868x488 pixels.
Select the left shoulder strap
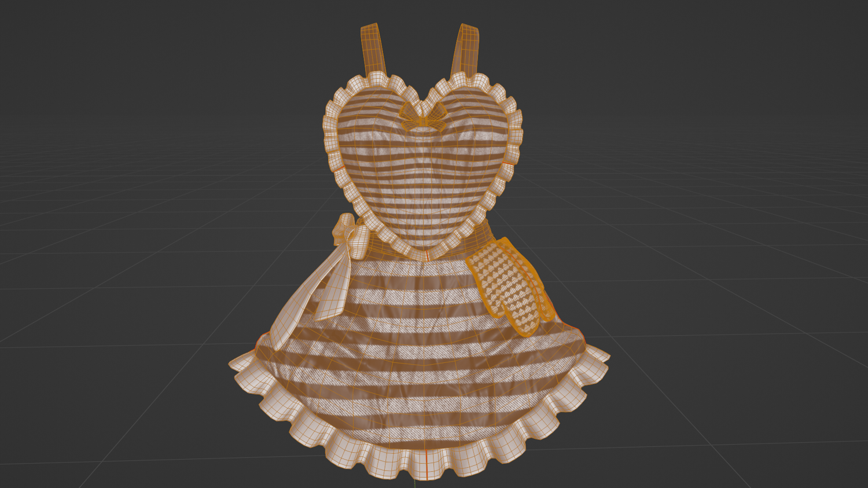coord(373,49)
